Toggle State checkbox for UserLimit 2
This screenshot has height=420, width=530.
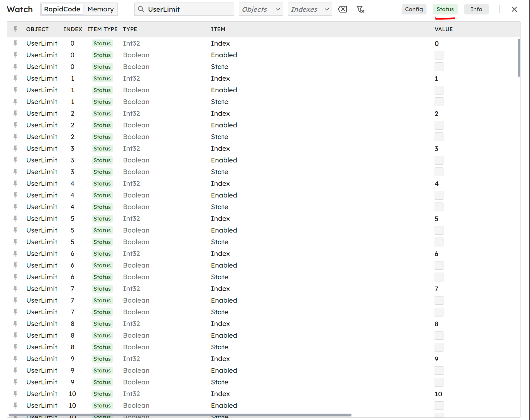point(439,137)
